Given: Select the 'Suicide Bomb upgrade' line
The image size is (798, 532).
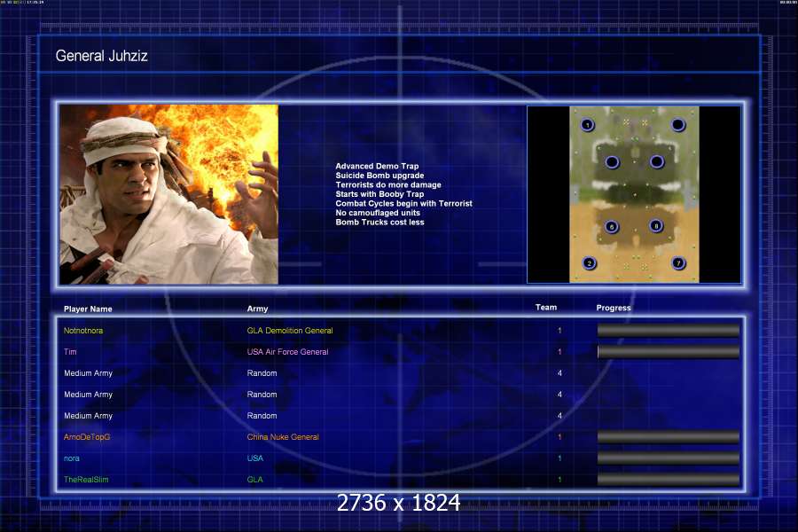Looking at the screenshot, I should pyautogui.click(x=379, y=176).
